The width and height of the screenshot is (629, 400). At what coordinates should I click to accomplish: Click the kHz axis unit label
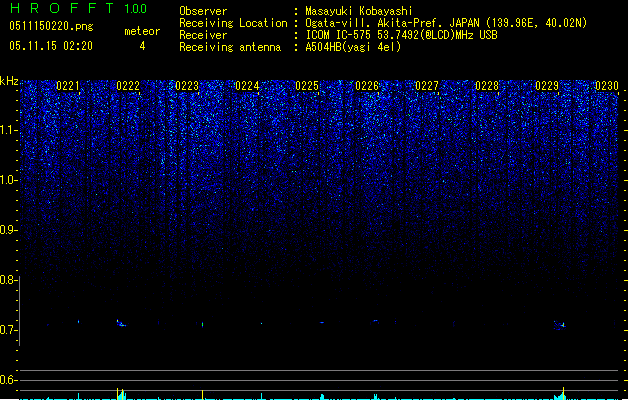click(9, 81)
